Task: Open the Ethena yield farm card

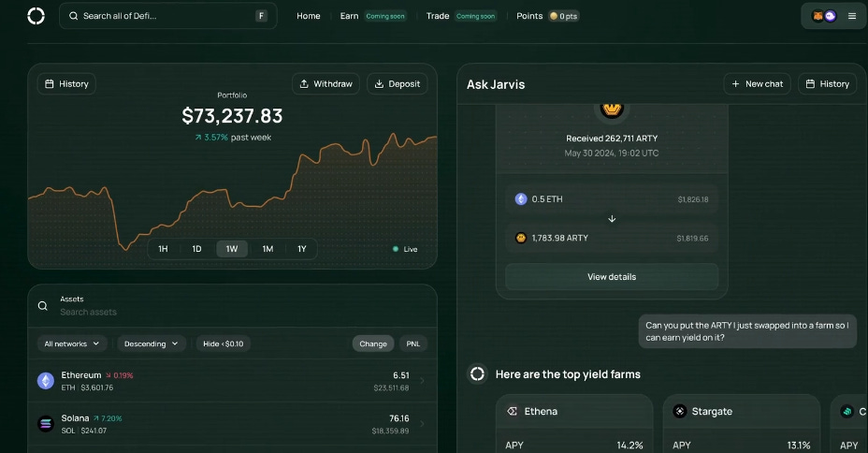Action: [x=574, y=424]
